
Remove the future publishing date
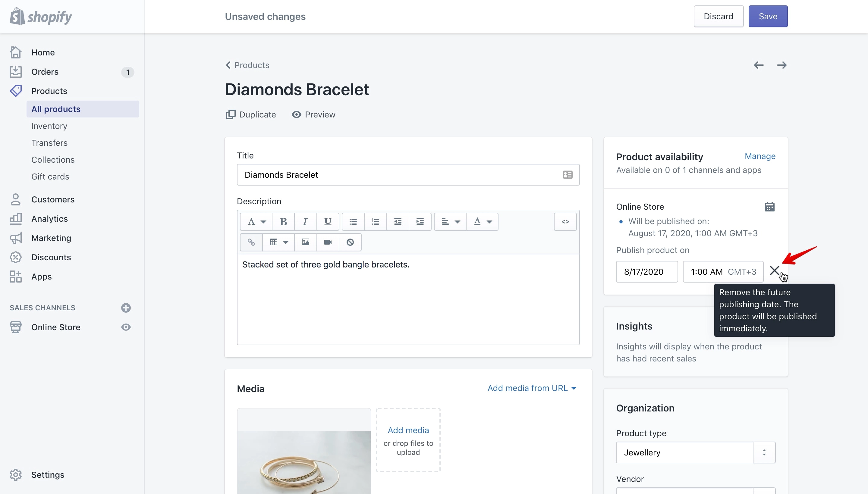point(774,271)
